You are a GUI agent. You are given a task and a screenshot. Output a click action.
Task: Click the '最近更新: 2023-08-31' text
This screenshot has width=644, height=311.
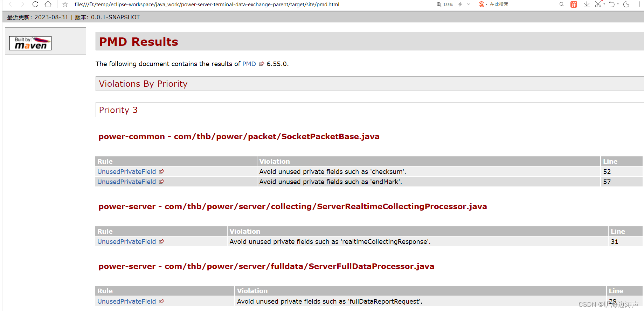38,17
